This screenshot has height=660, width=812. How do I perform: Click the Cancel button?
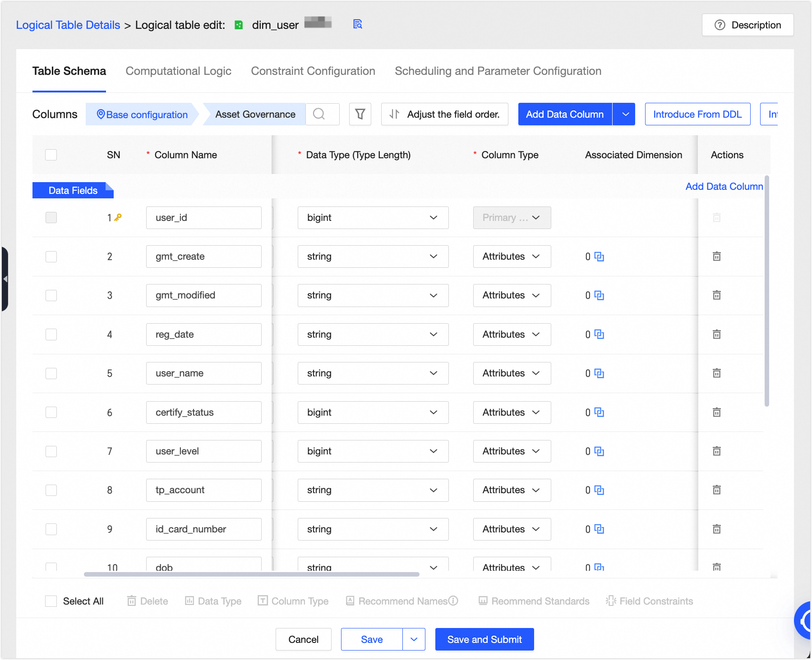(303, 639)
